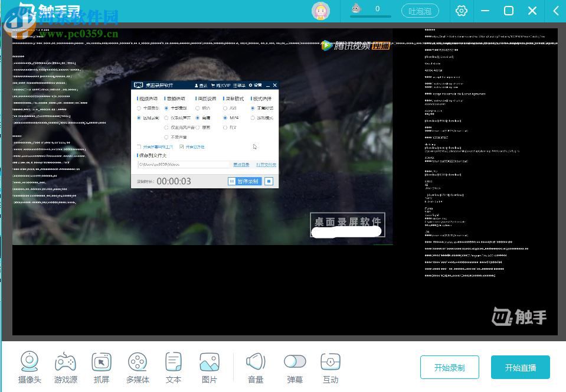Add a camera source (摄像头)
The image size is (566, 392).
[x=30, y=367]
